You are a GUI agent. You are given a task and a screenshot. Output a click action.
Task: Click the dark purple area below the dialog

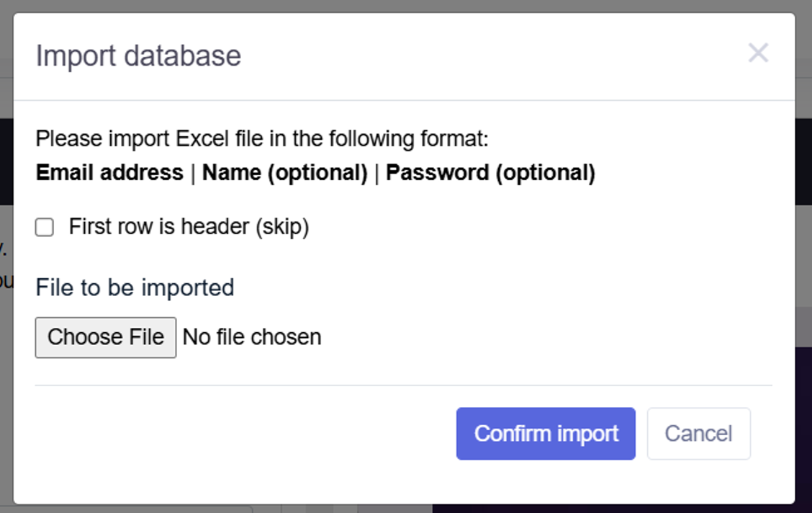[x=619, y=509]
